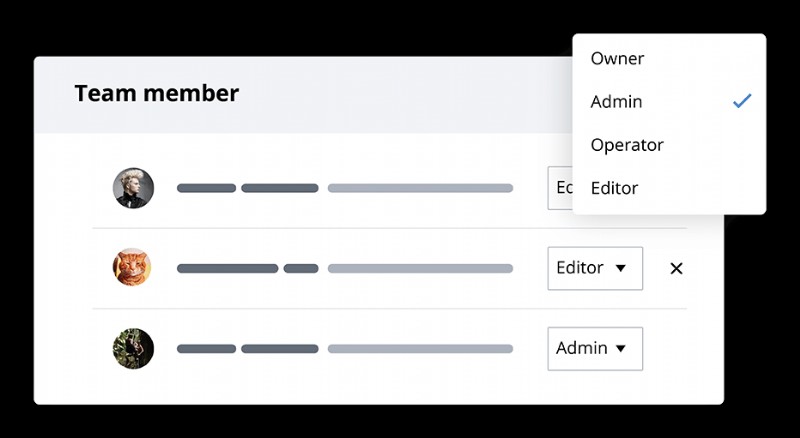The image size is (800, 438).
Task: Click the first member's dark name placeholder
Action: point(247,188)
